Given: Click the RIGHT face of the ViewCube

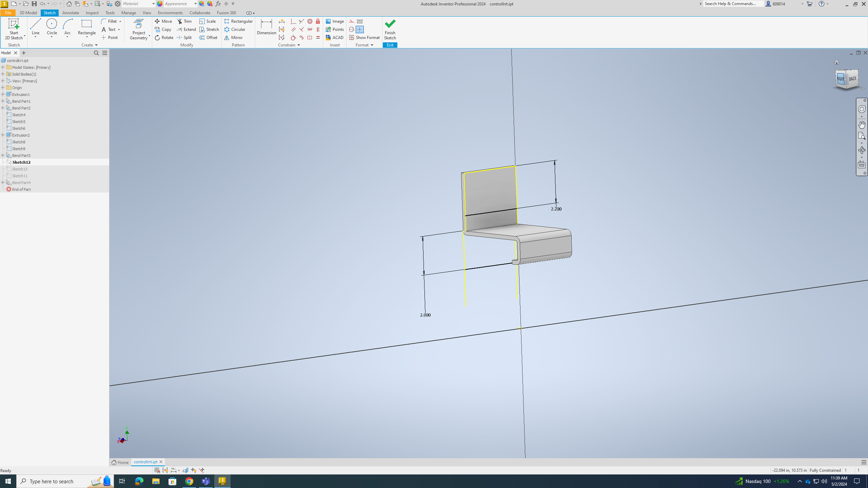Looking at the screenshot, I should (x=840, y=79).
